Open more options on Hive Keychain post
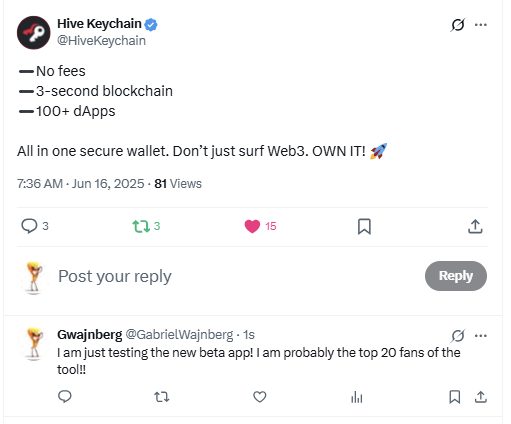The height and width of the screenshot is (424, 511). coord(481,25)
